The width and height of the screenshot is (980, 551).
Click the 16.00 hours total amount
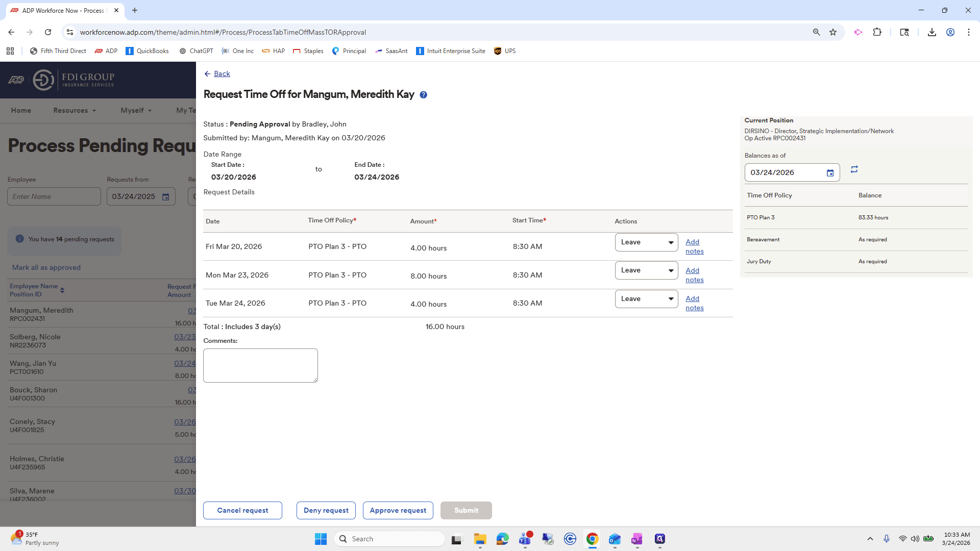tap(445, 327)
